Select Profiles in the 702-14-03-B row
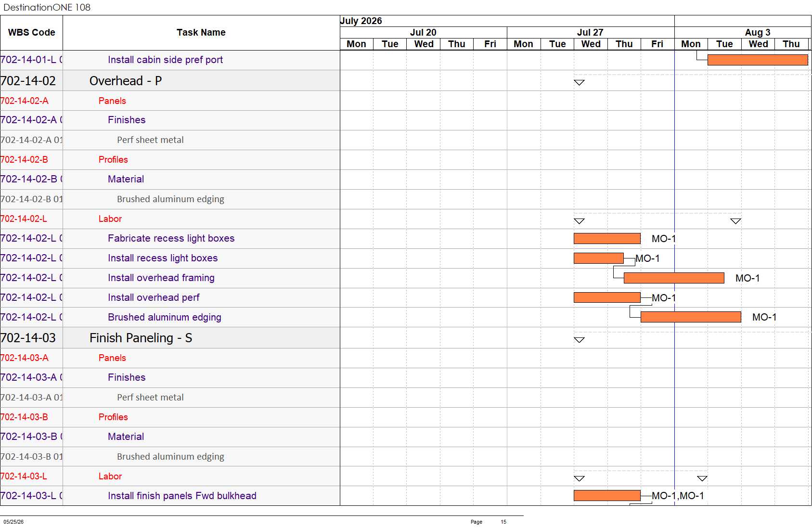This screenshot has width=812, height=528. [113, 417]
